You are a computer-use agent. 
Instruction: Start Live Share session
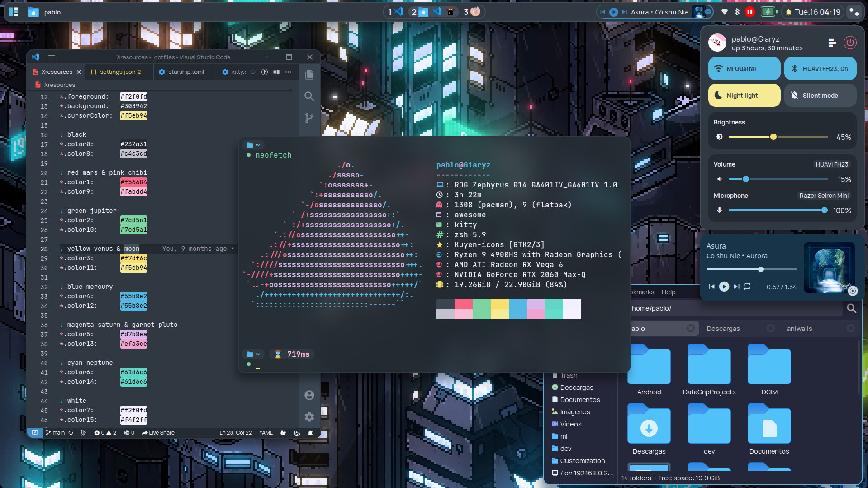158,433
